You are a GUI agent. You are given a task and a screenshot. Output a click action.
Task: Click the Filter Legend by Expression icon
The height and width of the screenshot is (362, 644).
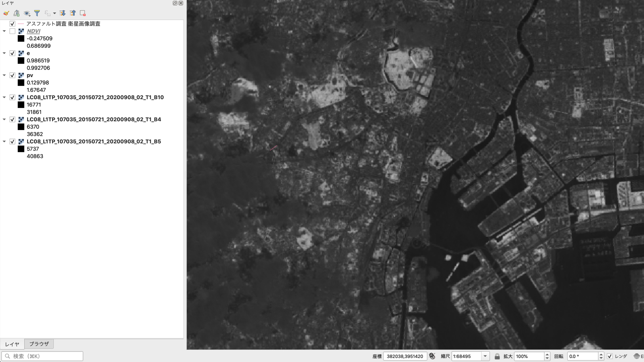coord(47,13)
